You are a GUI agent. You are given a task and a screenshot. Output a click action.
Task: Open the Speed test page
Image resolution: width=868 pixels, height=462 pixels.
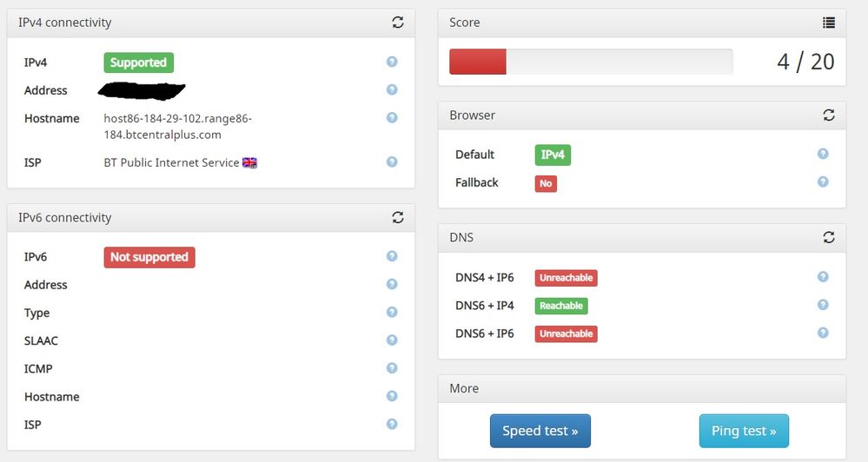(x=540, y=431)
